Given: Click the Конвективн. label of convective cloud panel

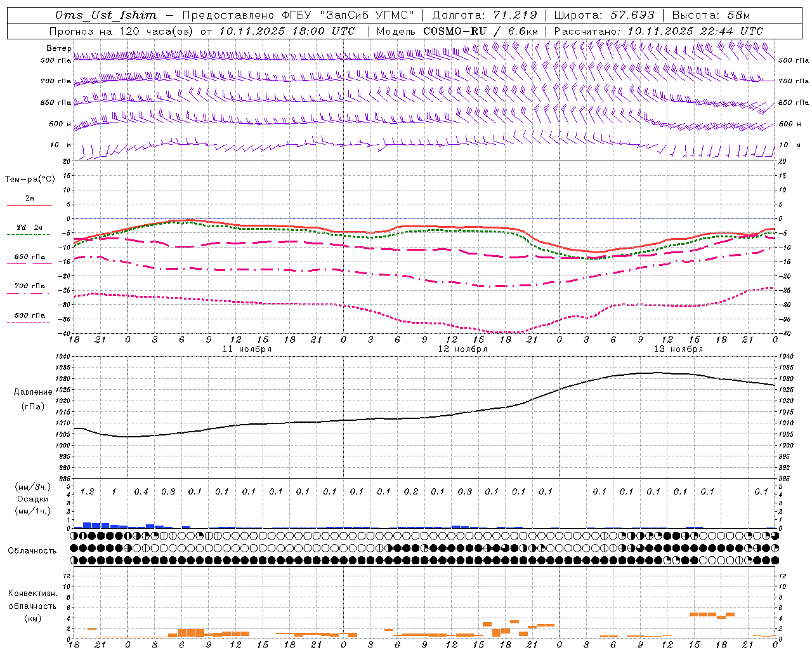Looking at the screenshot, I should point(32,594).
